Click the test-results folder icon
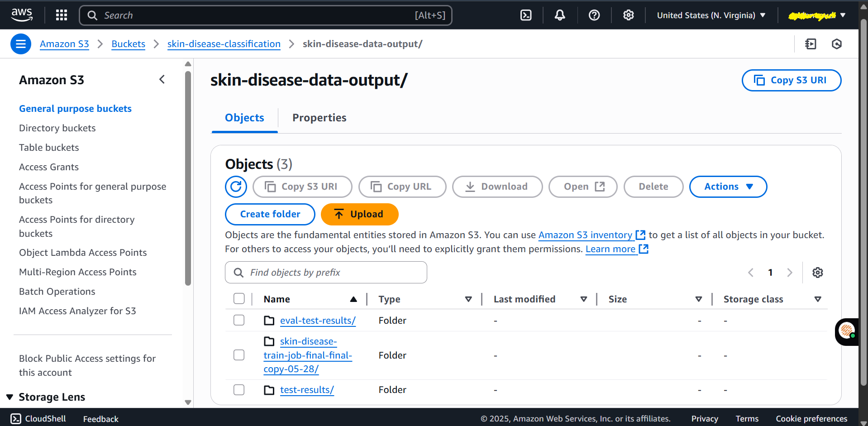The height and width of the screenshot is (426, 868). pos(269,390)
